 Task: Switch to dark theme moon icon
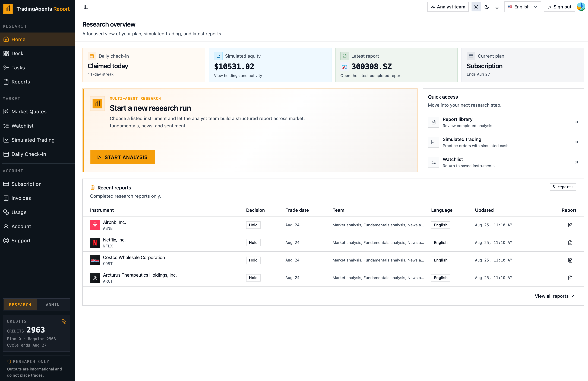point(486,7)
